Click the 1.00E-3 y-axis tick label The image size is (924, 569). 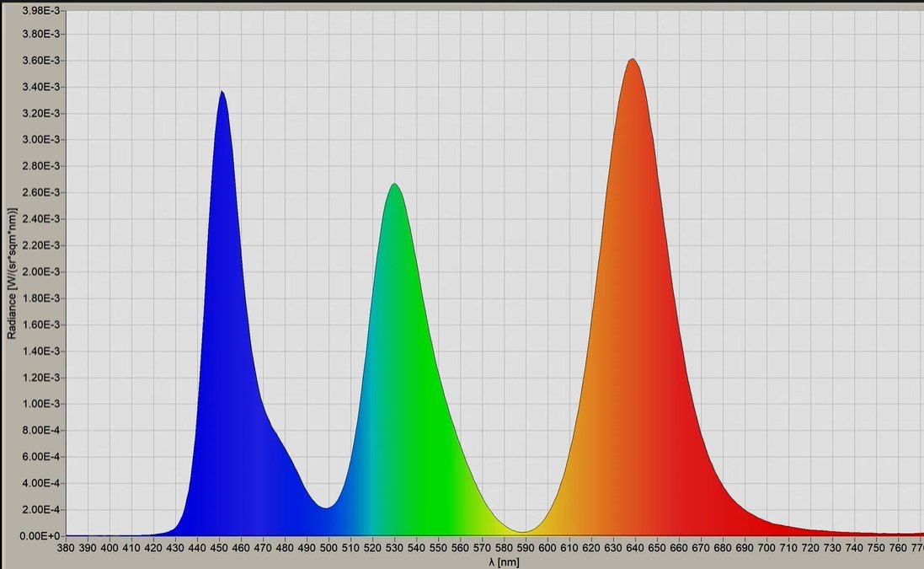tap(41, 404)
